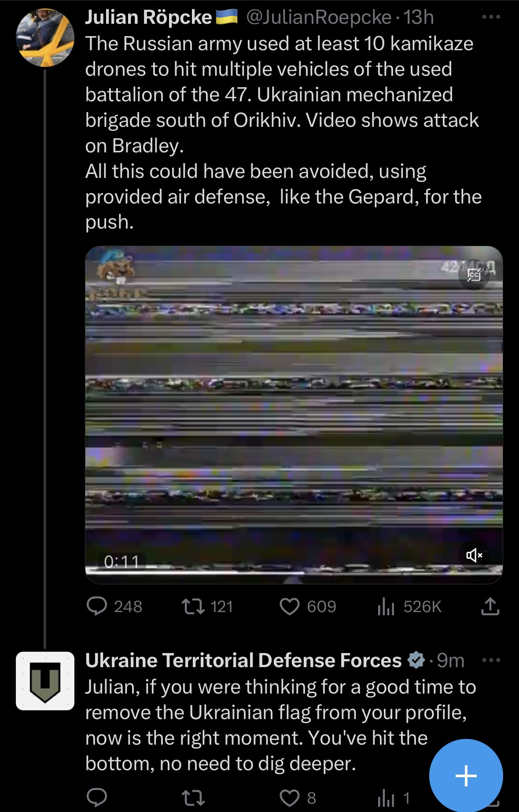Seek along the video progress bar
The width and height of the screenshot is (519, 812).
[294, 573]
